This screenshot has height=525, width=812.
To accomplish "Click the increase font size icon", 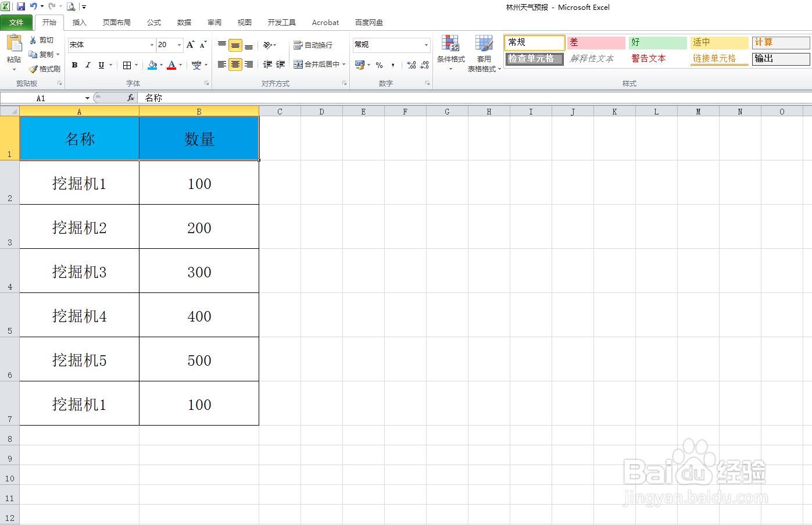I will pos(190,45).
